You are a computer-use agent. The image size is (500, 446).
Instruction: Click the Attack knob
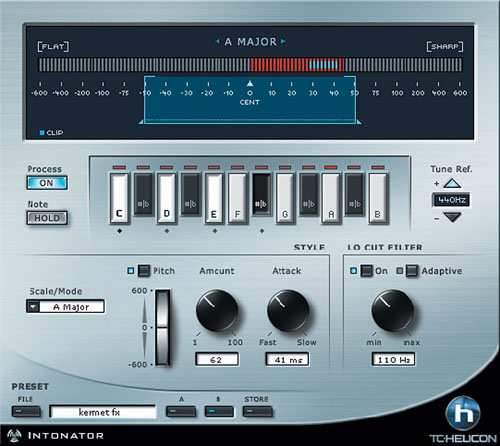click(x=288, y=311)
